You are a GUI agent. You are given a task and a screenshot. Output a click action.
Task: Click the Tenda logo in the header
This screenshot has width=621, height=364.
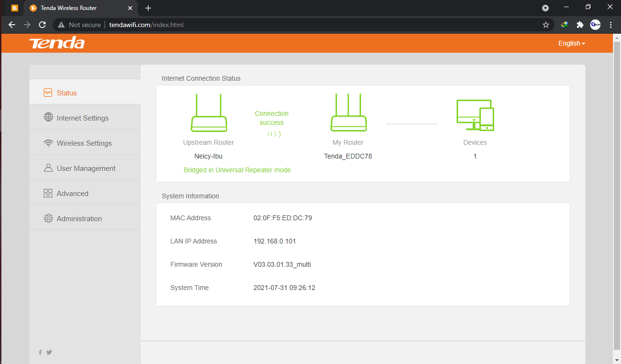(x=57, y=43)
